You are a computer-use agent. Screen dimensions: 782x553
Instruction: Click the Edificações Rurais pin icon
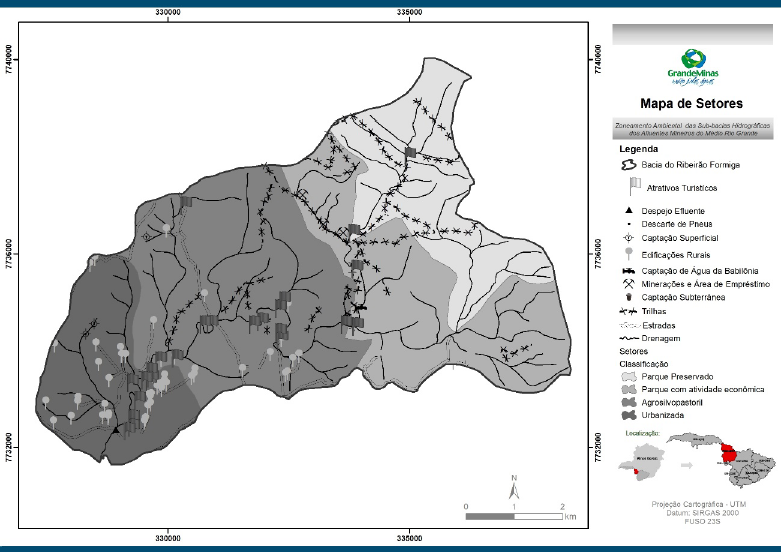pos(628,254)
